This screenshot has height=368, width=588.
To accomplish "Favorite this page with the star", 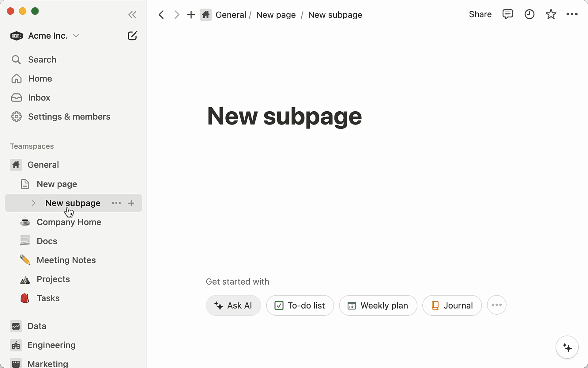I will coord(551,14).
